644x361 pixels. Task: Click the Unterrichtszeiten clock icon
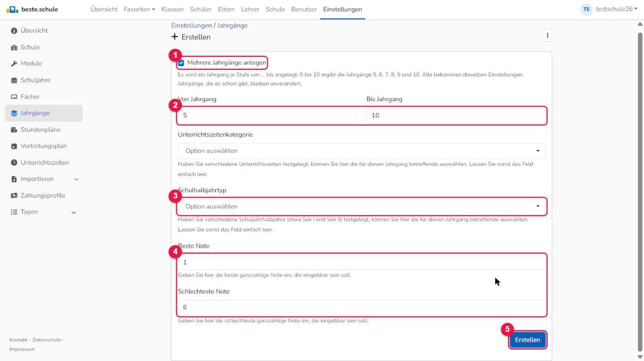coord(13,163)
